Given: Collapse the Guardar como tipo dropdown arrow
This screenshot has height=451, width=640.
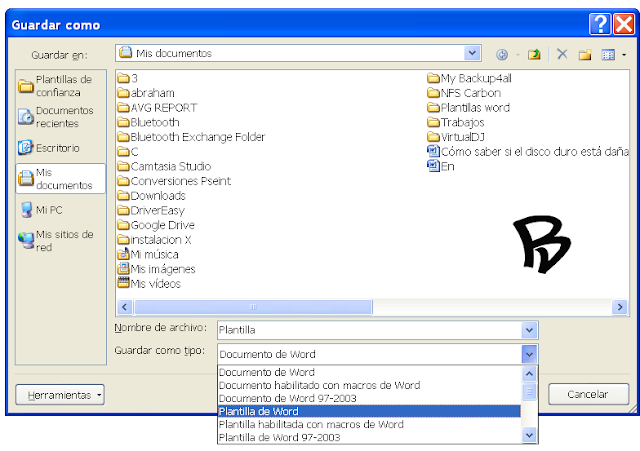Looking at the screenshot, I should point(529,354).
